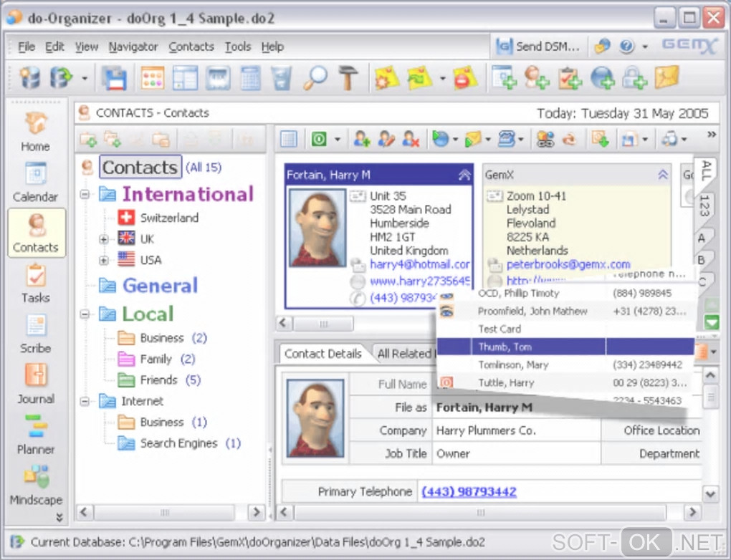Screen dimensions: 731x560
Task: Click Send DSM button
Action: tap(538, 46)
